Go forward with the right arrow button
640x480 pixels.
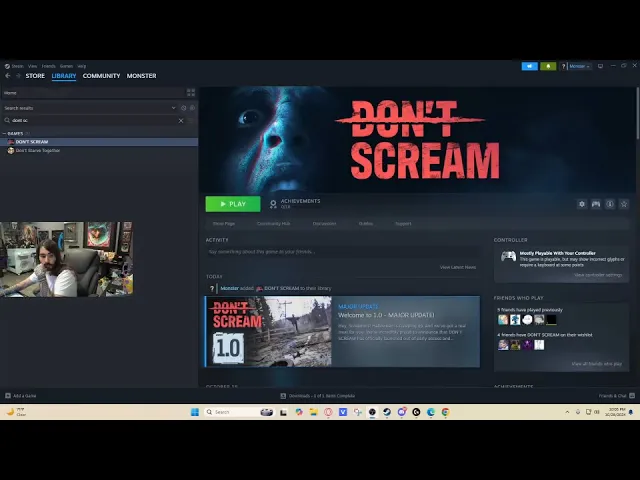pos(18,76)
